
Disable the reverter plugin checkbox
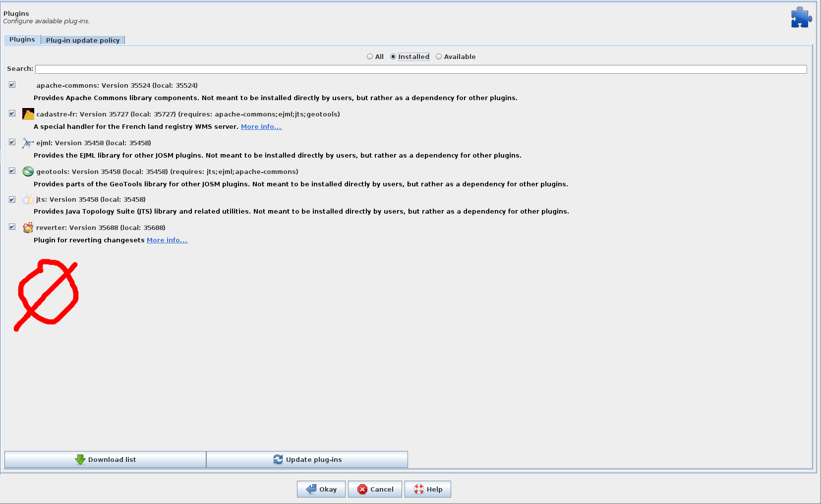click(12, 227)
